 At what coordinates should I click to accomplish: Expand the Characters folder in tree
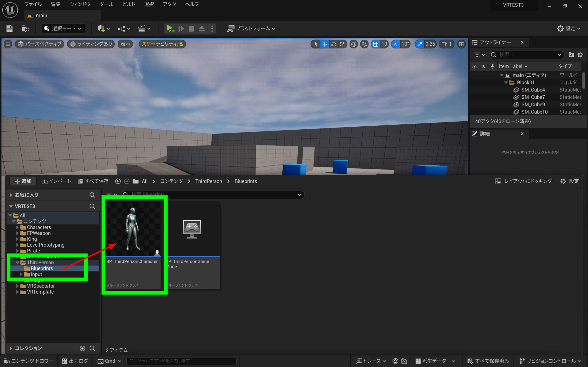pyautogui.click(x=17, y=228)
